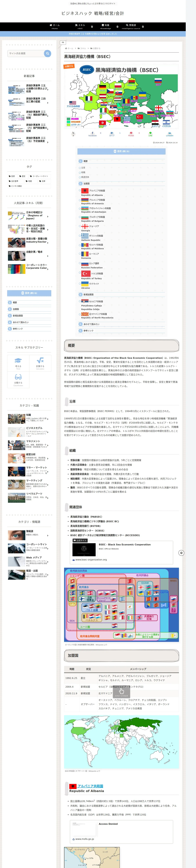Image resolution: width=196 pixels, height=868 pixels.
Task: Open the 自動計算／電卓 popular article thumbnail
Action: 16,255
